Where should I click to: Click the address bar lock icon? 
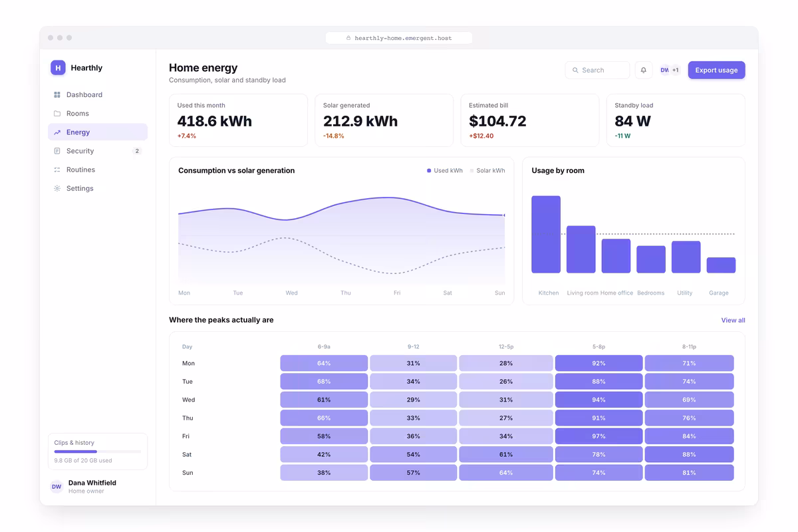tap(348, 38)
